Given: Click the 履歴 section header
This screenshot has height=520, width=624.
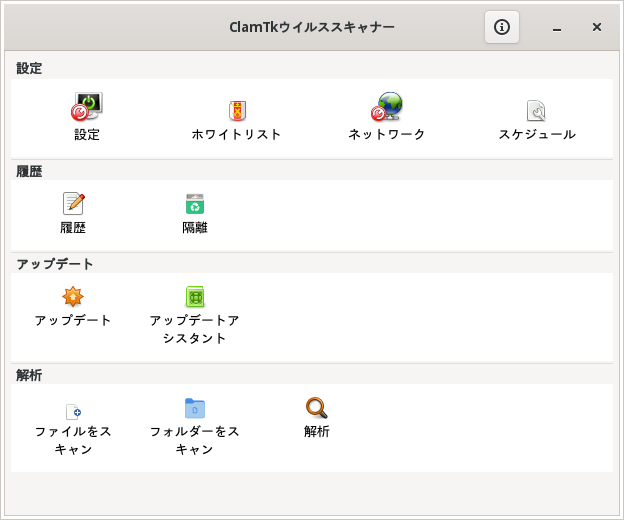Looking at the screenshot, I should tap(30, 171).
